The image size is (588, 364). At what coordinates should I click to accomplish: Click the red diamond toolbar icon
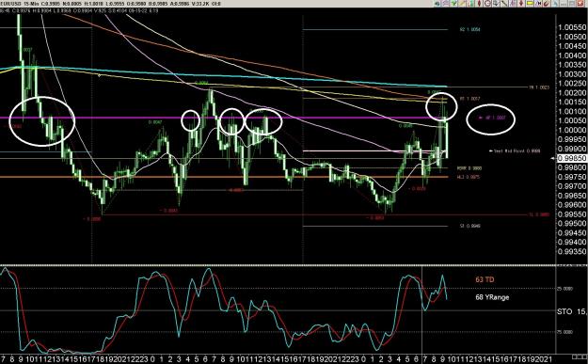pyautogui.click(x=479, y=4)
